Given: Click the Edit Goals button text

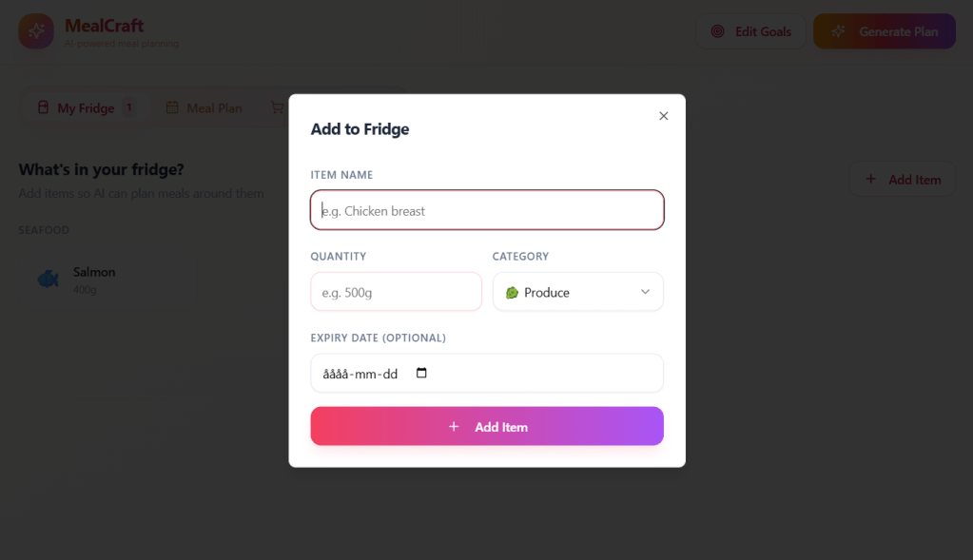Looking at the screenshot, I should pos(763,31).
